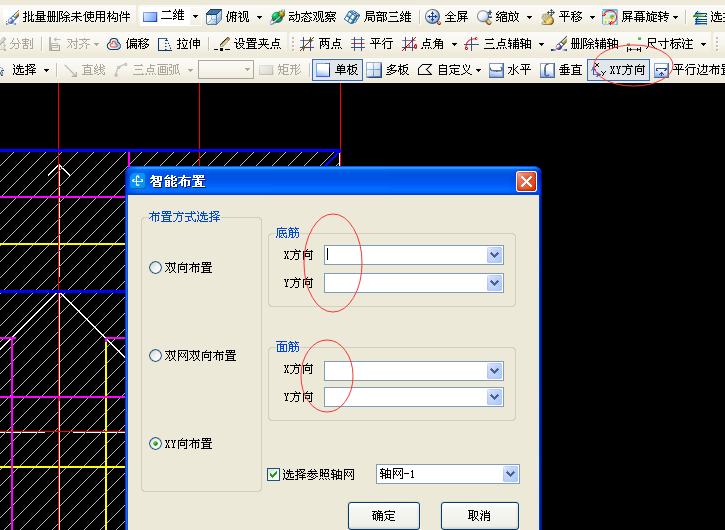This screenshot has height=530, width=725.
Task: Activate the 多板 multi slab mode
Action: point(387,70)
